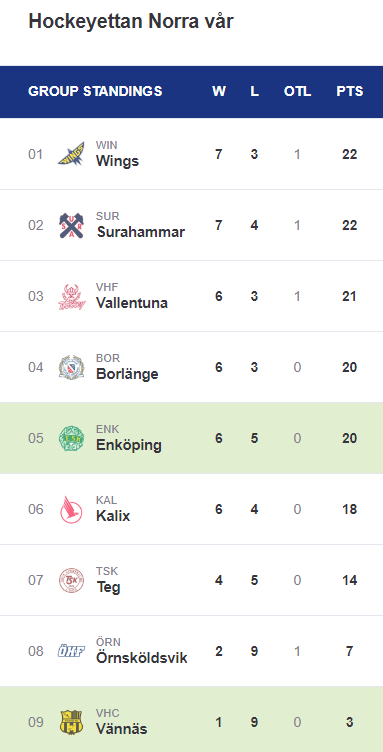Click the Borlänge crest logo
This screenshot has height=752, width=383.
pos(71,367)
